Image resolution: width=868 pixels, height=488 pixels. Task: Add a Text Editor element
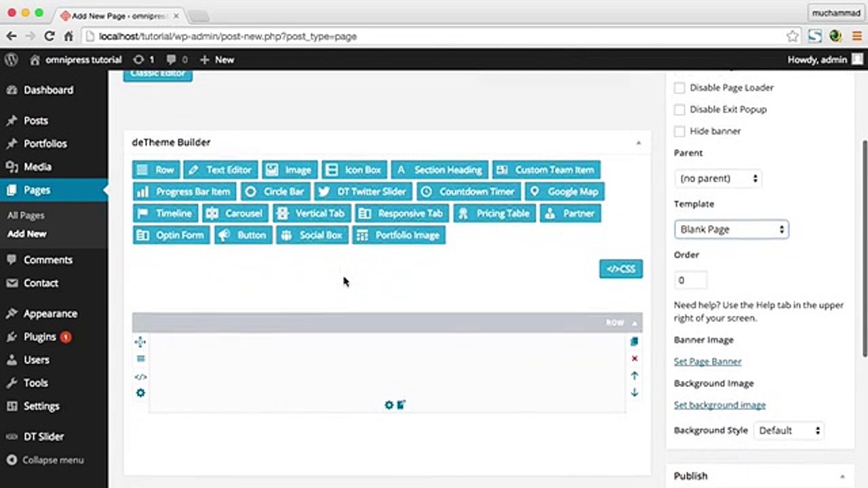click(x=220, y=170)
